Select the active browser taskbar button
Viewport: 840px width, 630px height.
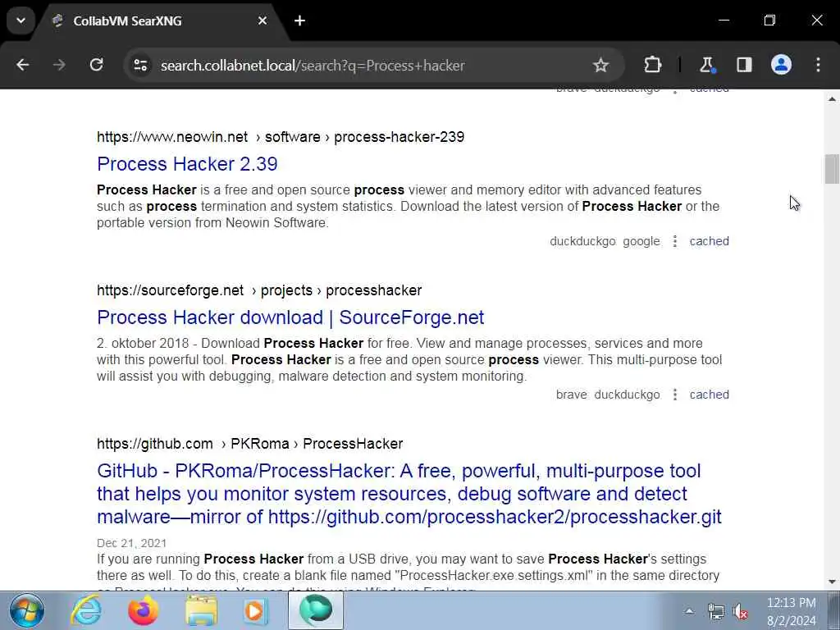click(316, 610)
